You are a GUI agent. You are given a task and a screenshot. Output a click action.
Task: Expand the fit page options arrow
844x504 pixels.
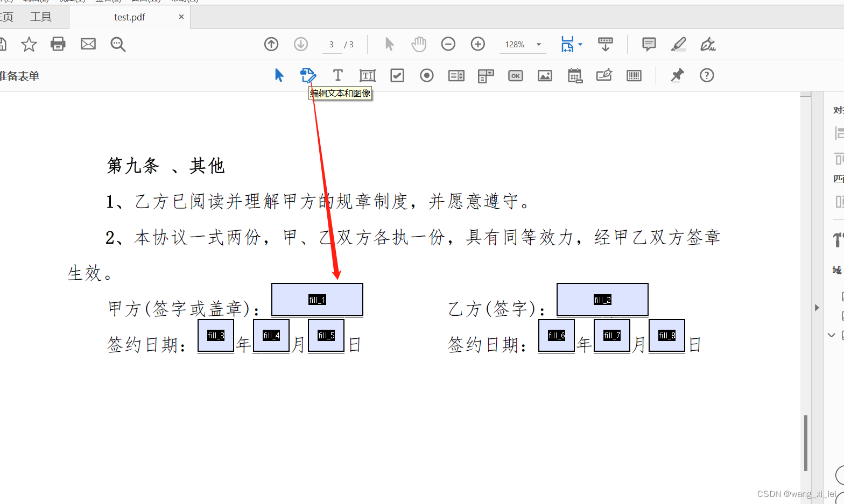(x=580, y=44)
